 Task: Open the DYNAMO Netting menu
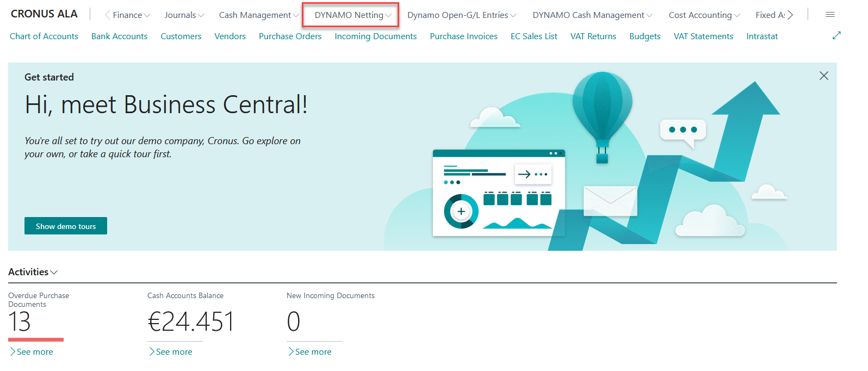(352, 15)
